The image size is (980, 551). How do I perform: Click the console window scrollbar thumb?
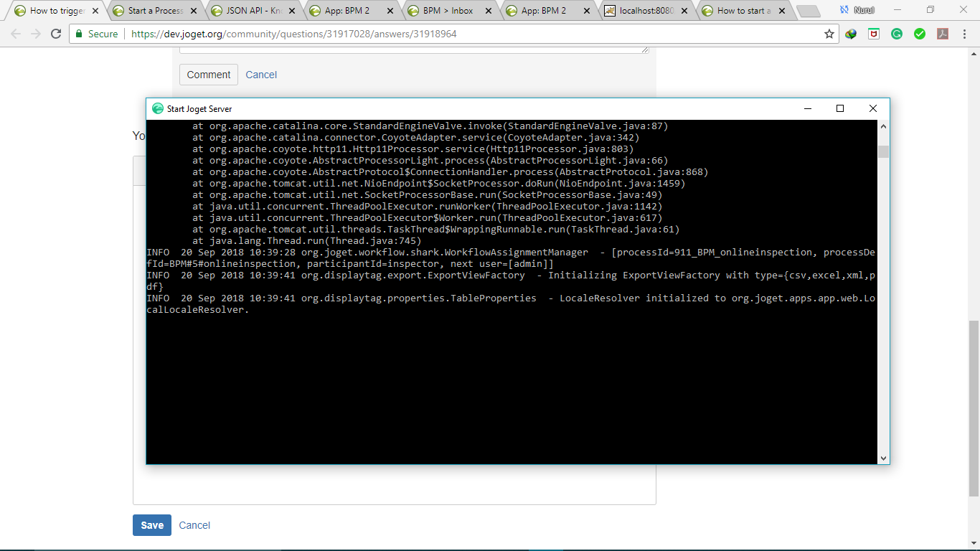pos(883,151)
